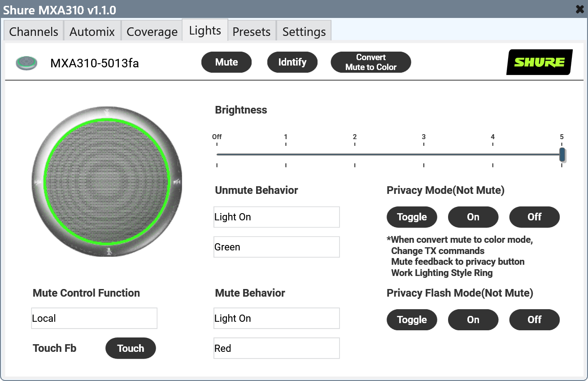The height and width of the screenshot is (381, 588).
Task: Turn Privacy Flash Mode On
Action: [x=473, y=320]
